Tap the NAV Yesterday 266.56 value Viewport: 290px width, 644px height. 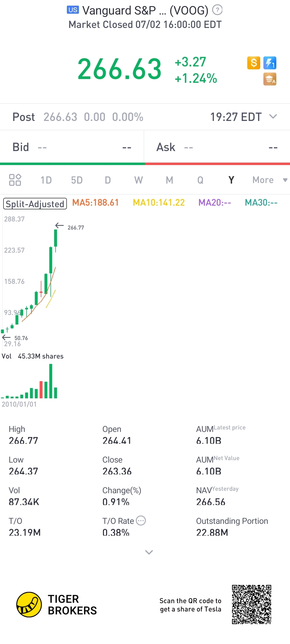[x=211, y=502]
